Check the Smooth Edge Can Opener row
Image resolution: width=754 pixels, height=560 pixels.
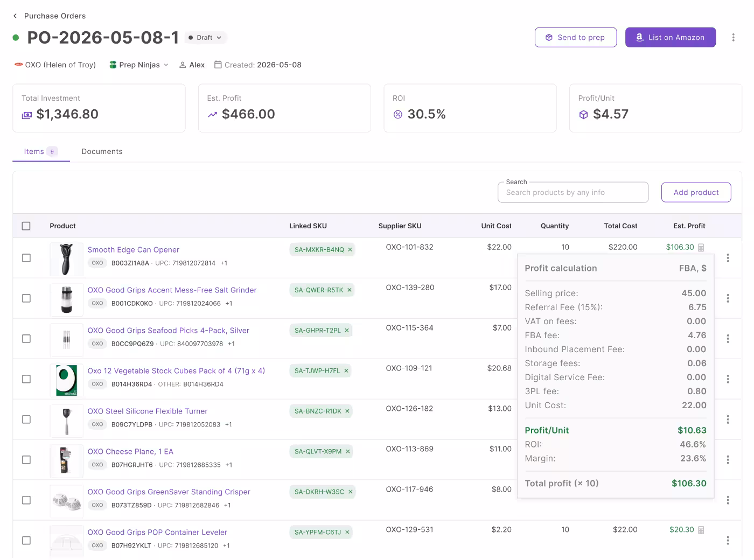coord(26,258)
